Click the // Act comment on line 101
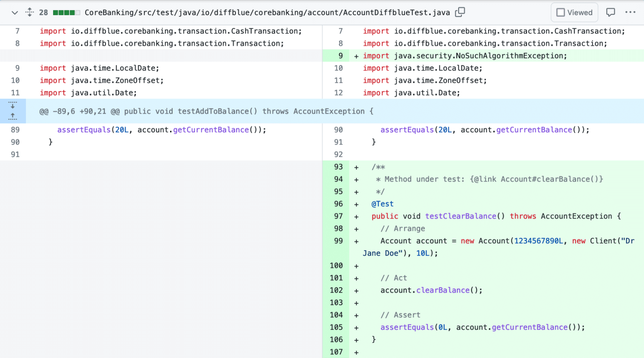 [x=394, y=278]
